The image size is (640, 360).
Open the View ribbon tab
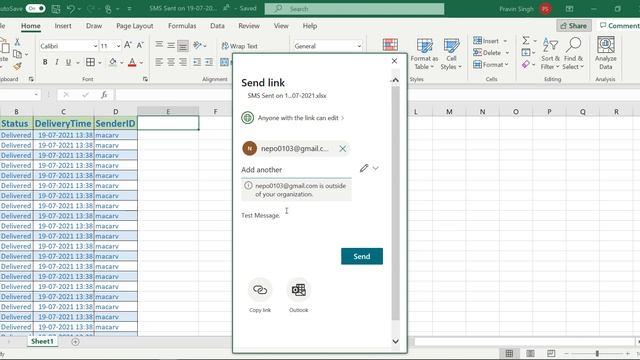click(281, 26)
